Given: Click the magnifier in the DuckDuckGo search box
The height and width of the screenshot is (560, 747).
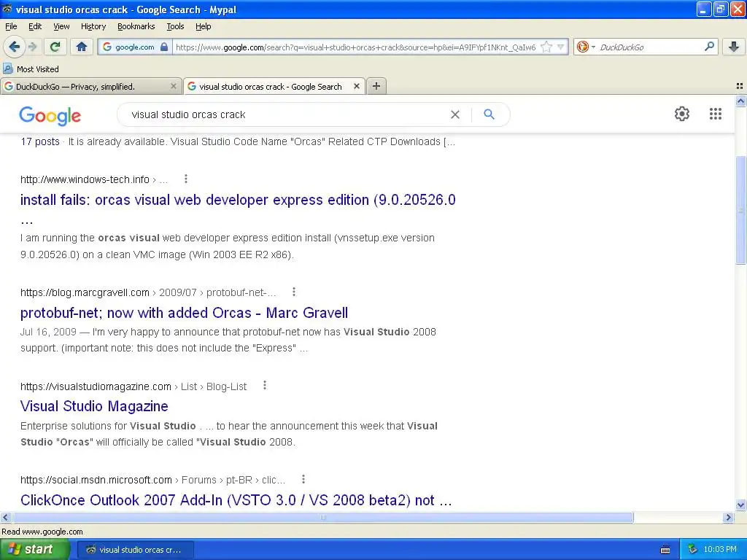Looking at the screenshot, I should coord(709,47).
